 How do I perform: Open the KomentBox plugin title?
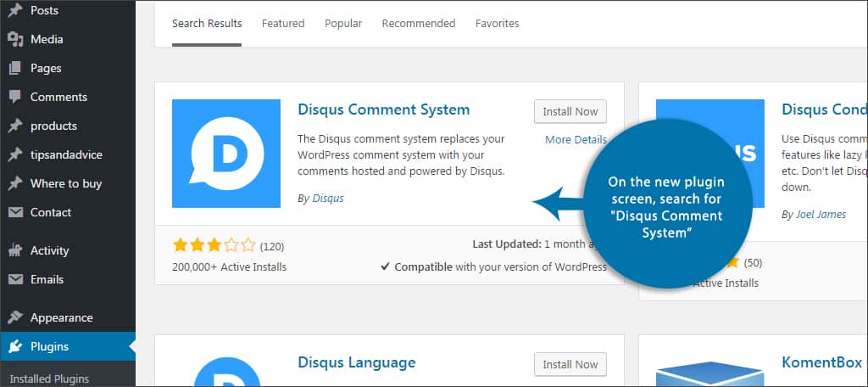click(822, 362)
